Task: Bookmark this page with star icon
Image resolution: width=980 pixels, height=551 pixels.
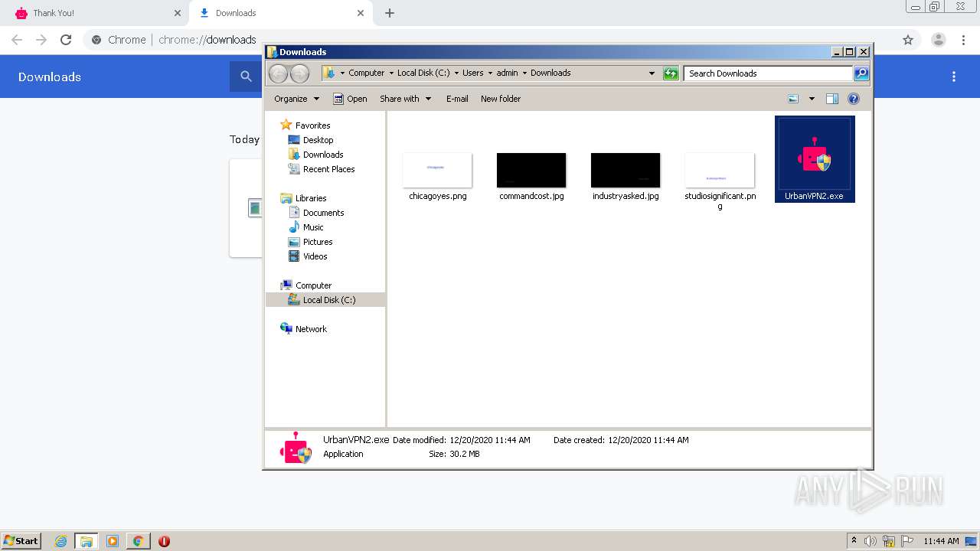Action: 908,40
